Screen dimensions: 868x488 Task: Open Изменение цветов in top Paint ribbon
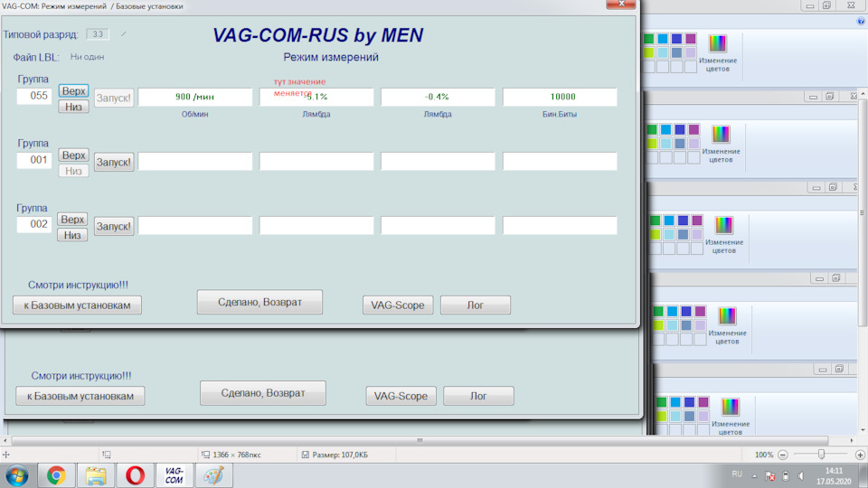click(717, 53)
